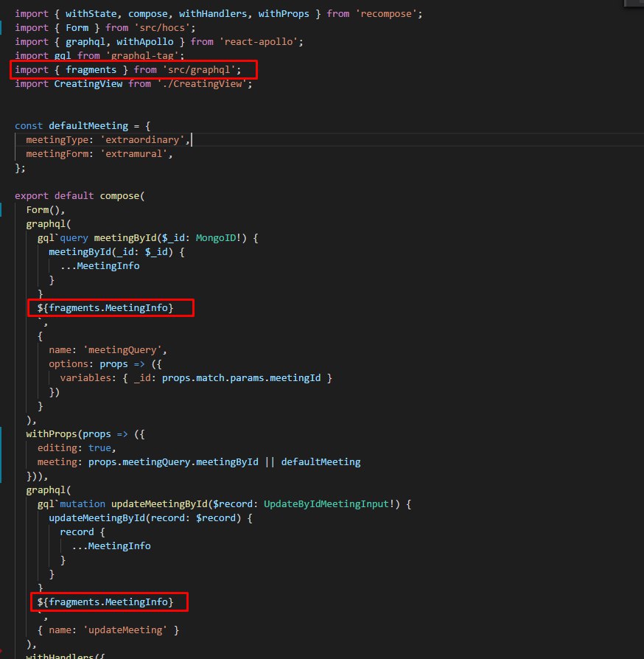Click 'editing: true' line
Viewport: 644px width, 659px height.
click(x=77, y=448)
